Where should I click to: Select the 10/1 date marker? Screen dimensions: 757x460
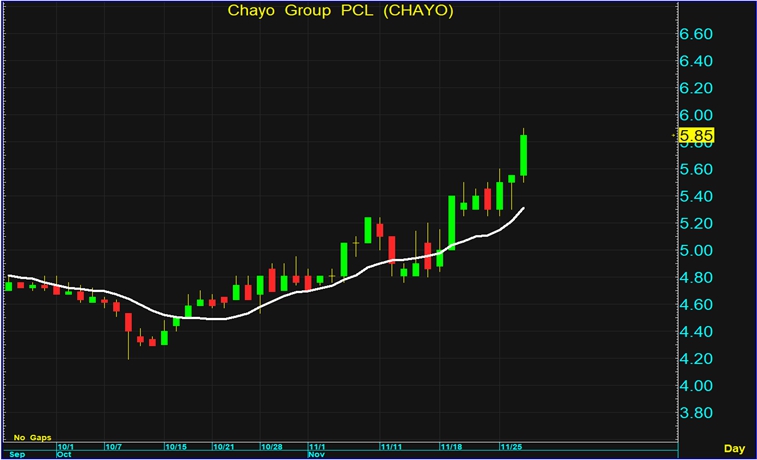tap(66, 447)
